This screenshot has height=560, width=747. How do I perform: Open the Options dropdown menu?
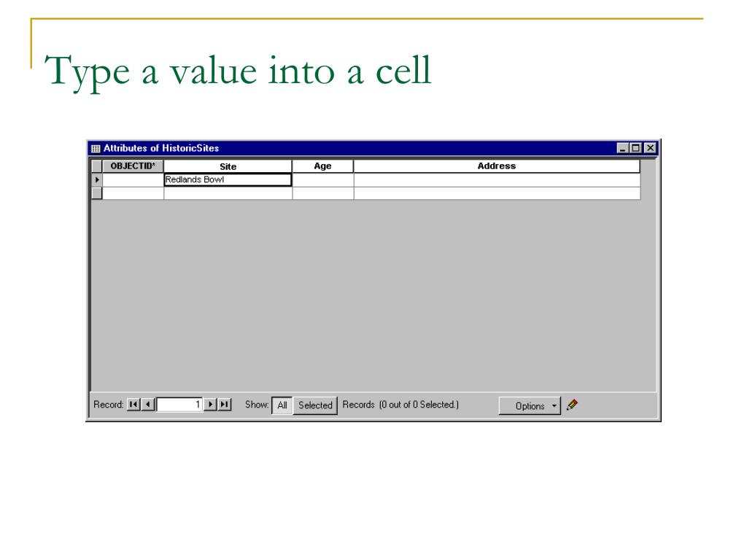tap(530, 405)
